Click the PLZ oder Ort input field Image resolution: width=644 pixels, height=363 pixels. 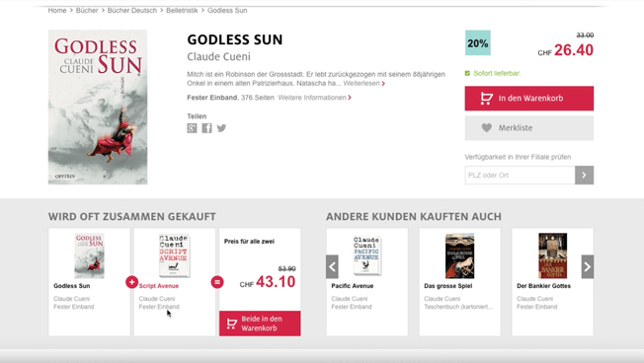[520, 176]
